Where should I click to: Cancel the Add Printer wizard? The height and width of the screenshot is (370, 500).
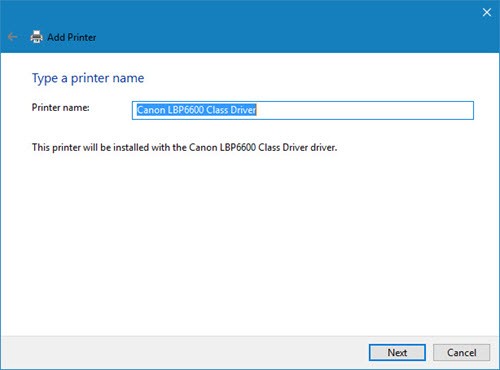pos(461,352)
